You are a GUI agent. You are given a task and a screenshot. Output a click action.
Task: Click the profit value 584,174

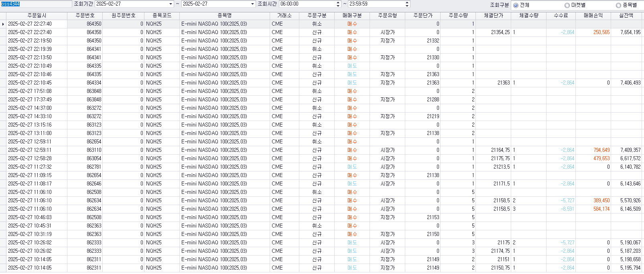[601, 209]
